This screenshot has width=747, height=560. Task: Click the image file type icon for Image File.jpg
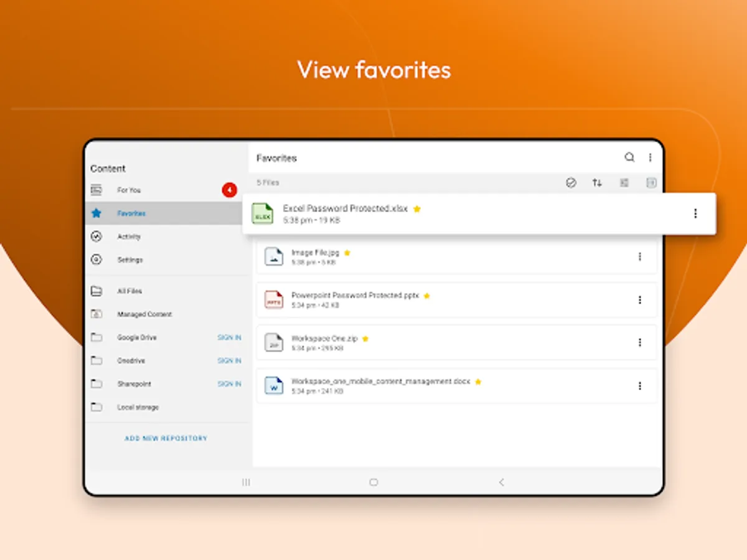[x=274, y=256]
